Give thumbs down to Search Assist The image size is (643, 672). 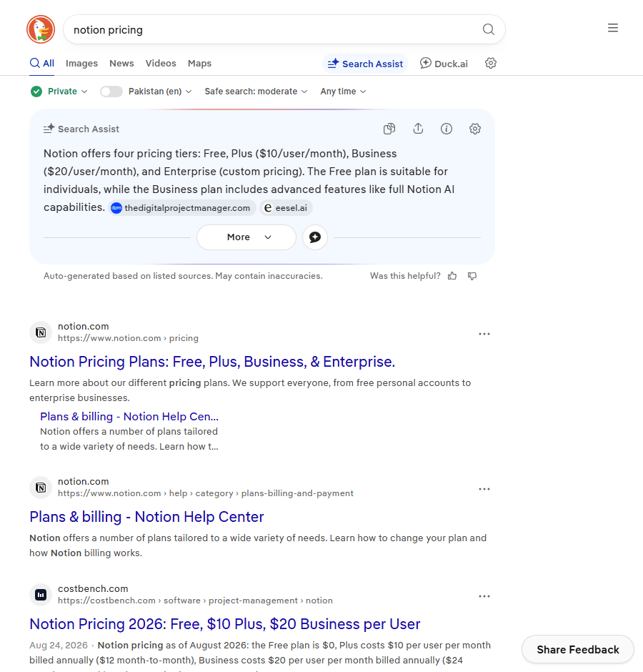click(x=472, y=276)
